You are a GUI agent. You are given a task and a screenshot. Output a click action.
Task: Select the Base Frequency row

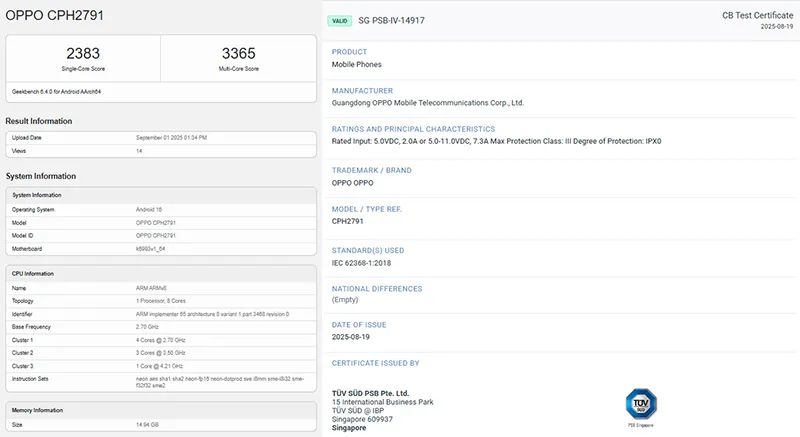point(160,326)
